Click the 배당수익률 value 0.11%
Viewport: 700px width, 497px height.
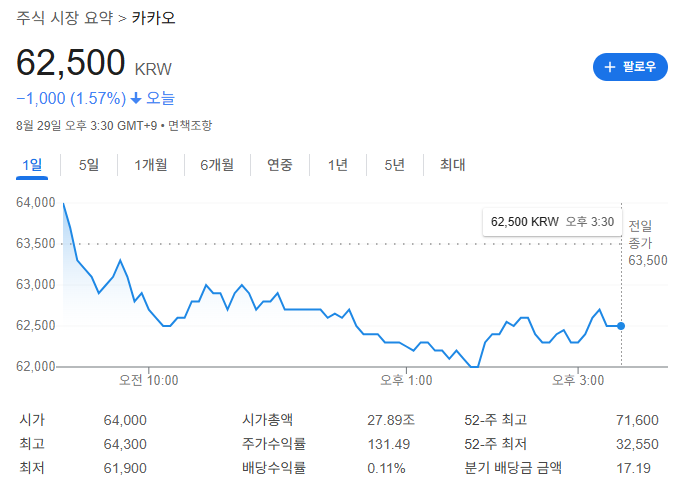386,468
